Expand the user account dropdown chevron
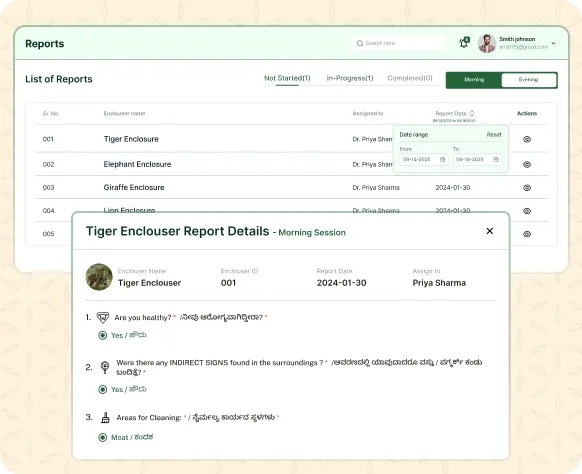 (x=553, y=43)
